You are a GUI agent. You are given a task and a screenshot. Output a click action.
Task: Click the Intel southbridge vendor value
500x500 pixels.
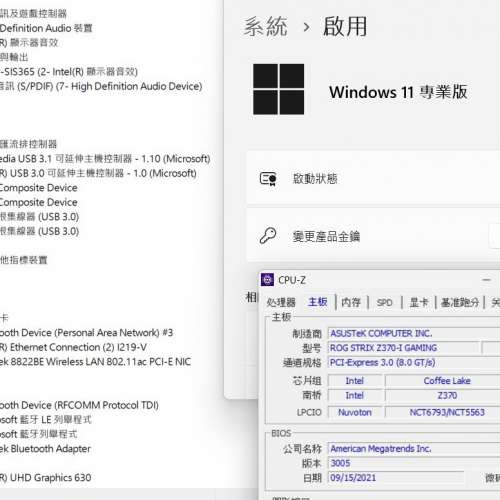point(355,395)
